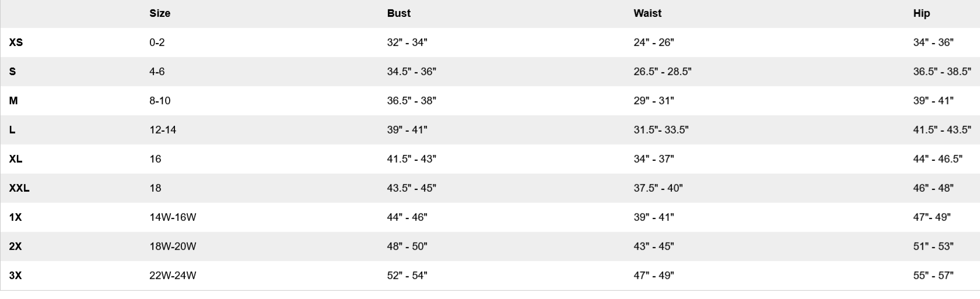Select the 14W-16W size cell

pyautogui.click(x=173, y=217)
